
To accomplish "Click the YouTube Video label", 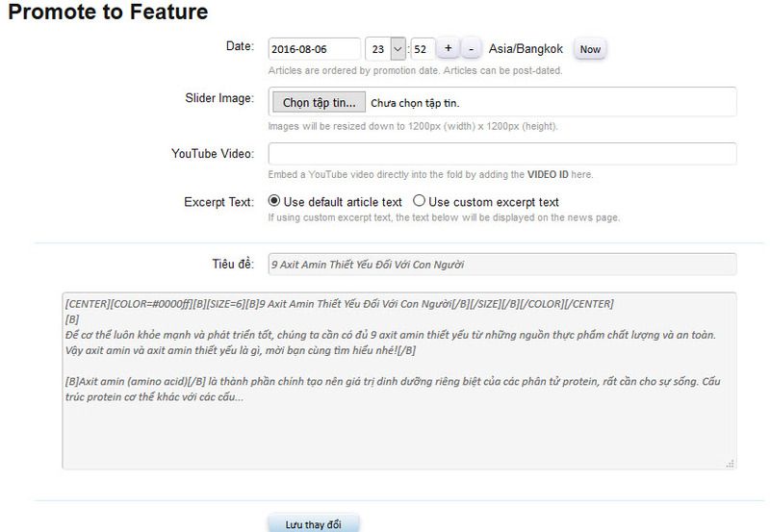I will tap(212, 153).
